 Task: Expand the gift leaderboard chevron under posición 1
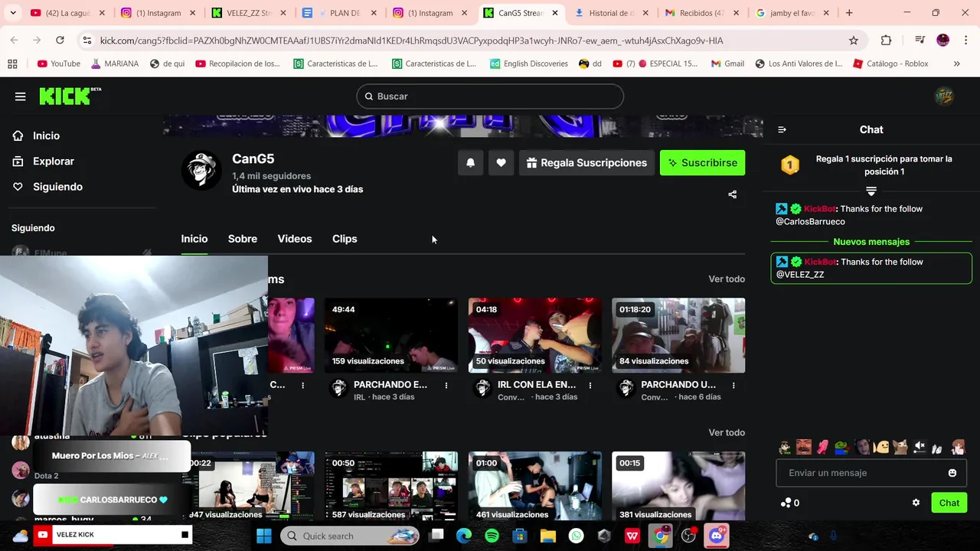click(x=871, y=191)
